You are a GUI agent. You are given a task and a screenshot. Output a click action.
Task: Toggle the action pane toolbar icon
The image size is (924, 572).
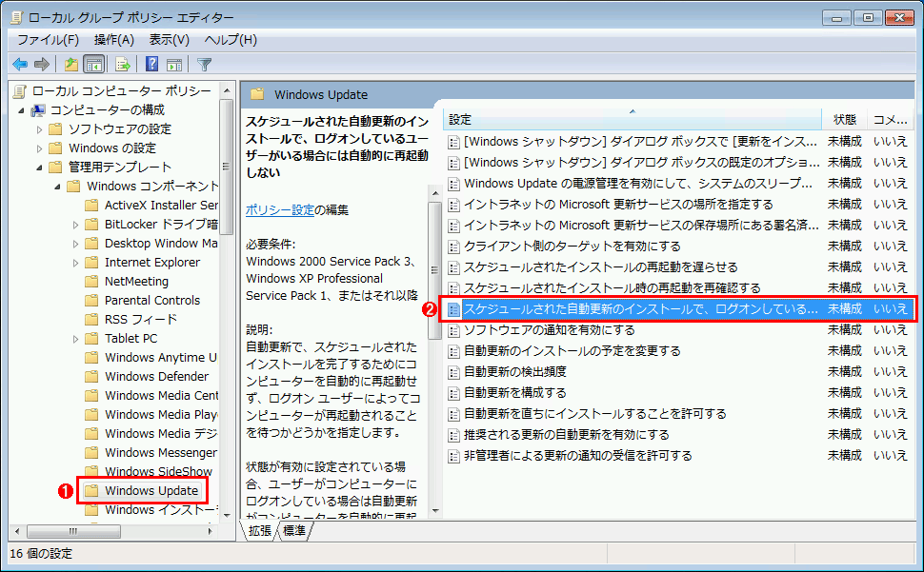click(173, 64)
